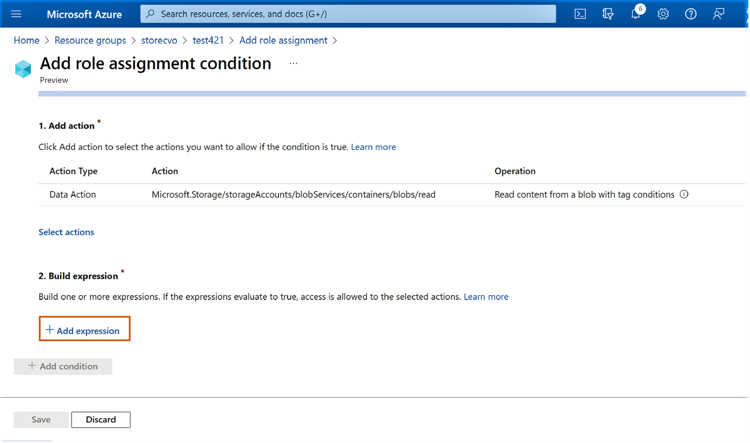750x443 pixels.
Task: Navigate to Resource groups breadcrumb
Action: [x=90, y=41]
